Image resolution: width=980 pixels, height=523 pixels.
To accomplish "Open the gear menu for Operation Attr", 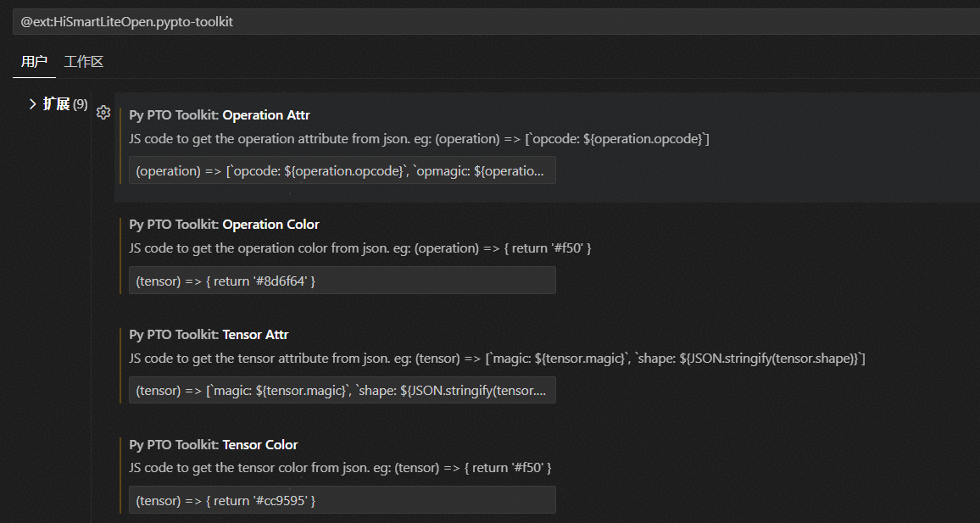I will [x=103, y=113].
